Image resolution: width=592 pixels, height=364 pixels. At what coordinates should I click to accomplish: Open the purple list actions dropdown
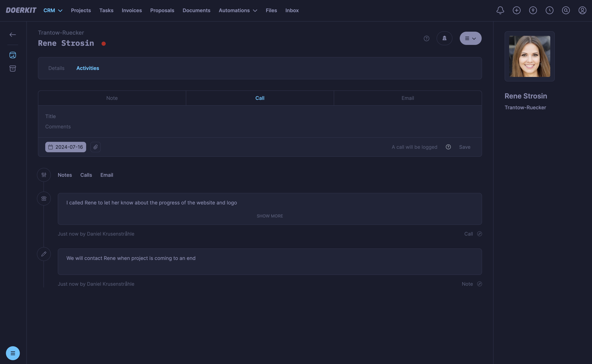coord(470,38)
